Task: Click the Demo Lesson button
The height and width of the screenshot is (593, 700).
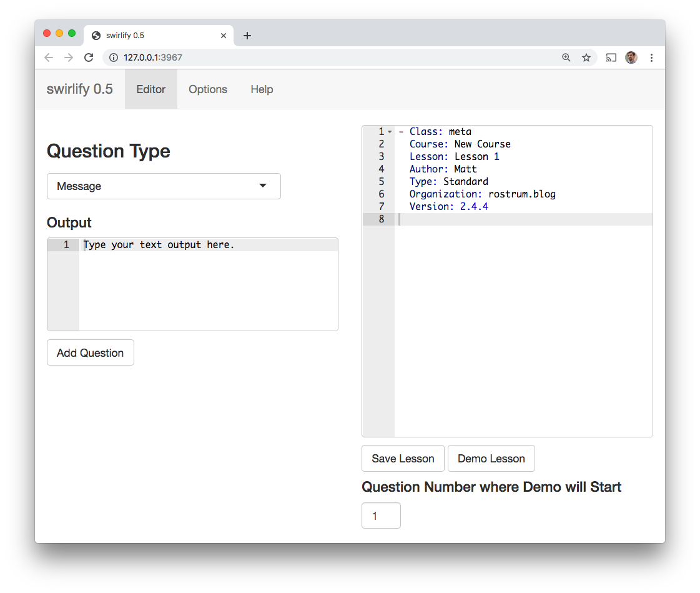Action: [x=491, y=458]
